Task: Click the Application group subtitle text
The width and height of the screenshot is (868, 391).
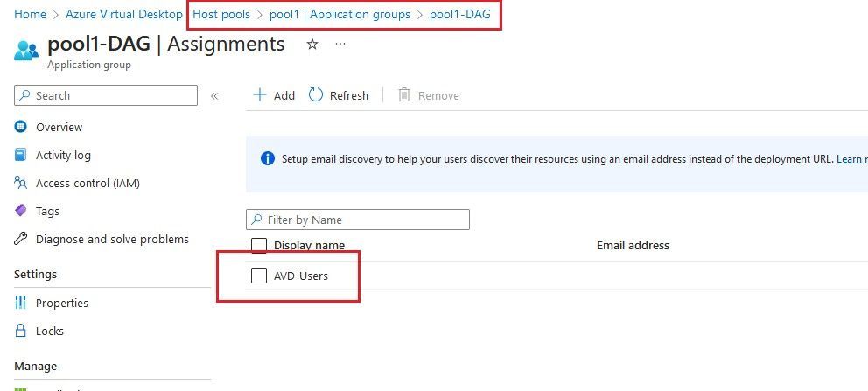Action: pos(89,65)
